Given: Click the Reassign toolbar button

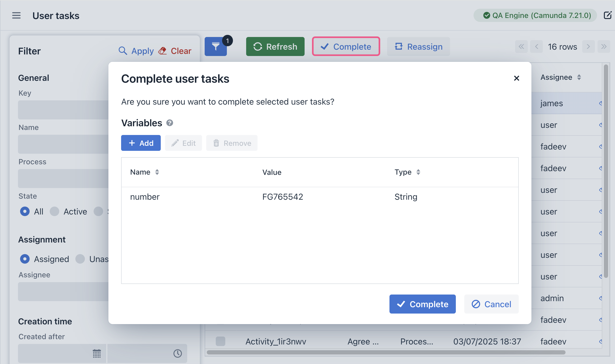Looking at the screenshot, I should point(419,46).
